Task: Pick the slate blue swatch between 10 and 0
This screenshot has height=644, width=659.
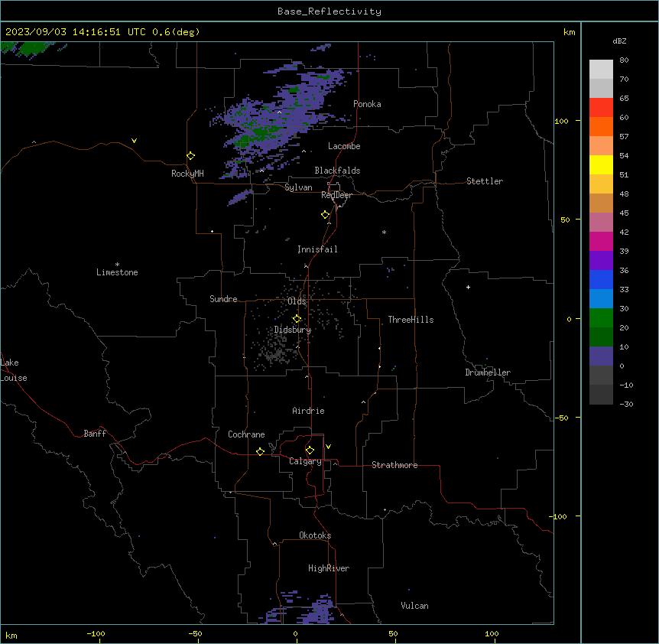Action: [601, 356]
